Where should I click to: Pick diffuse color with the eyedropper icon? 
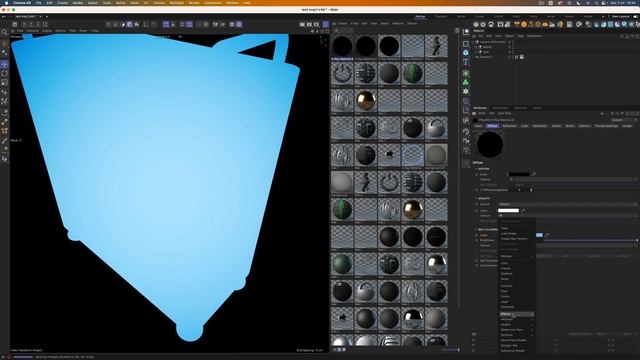(534, 174)
